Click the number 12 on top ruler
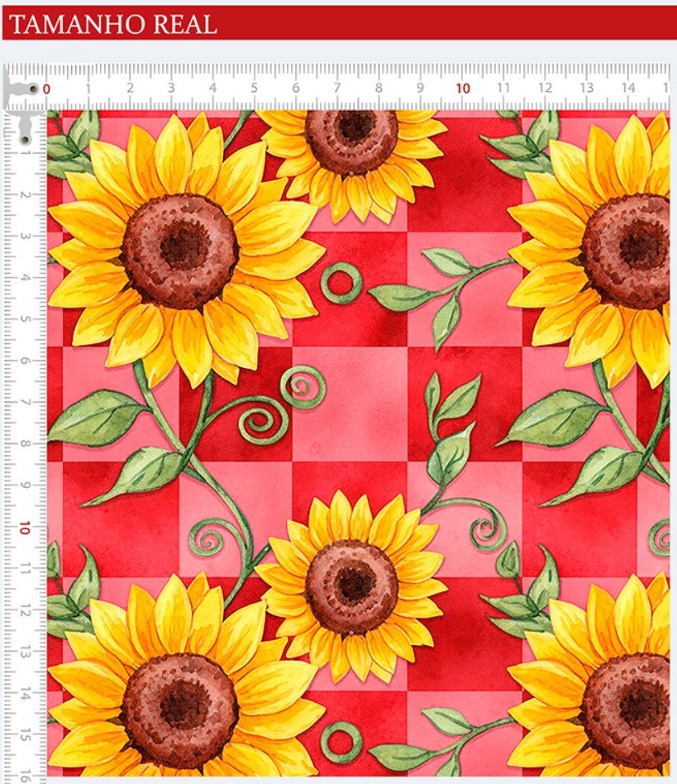This screenshot has height=784, width=677. (x=545, y=88)
